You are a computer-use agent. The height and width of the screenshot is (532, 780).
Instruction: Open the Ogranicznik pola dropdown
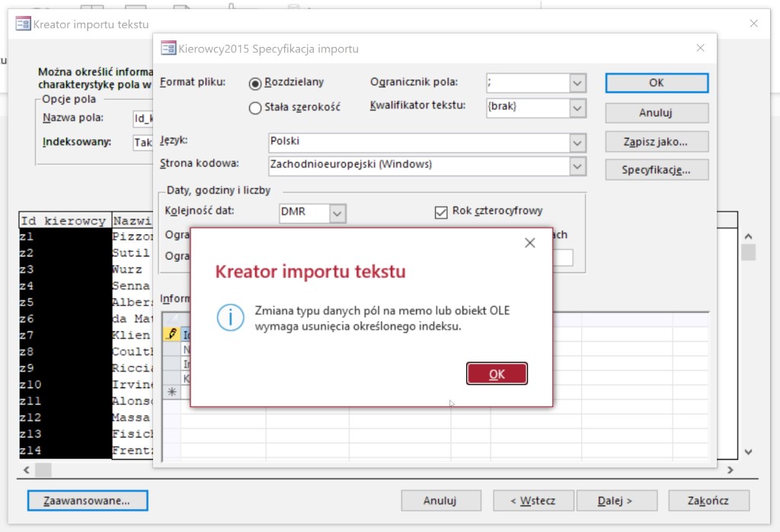[577, 83]
